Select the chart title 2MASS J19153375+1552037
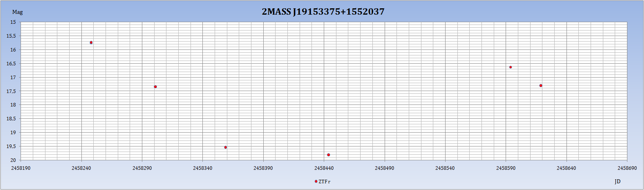The height and width of the screenshot is (190, 644). [323, 11]
